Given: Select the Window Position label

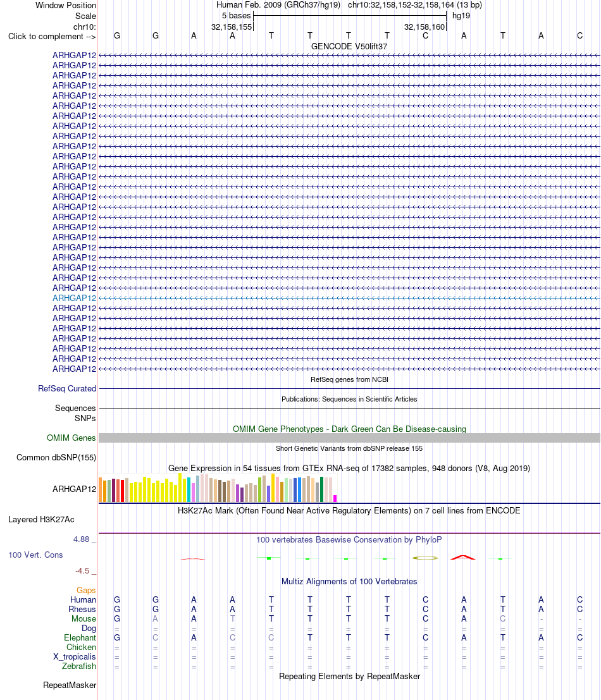Looking at the screenshot, I should (x=66, y=5).
